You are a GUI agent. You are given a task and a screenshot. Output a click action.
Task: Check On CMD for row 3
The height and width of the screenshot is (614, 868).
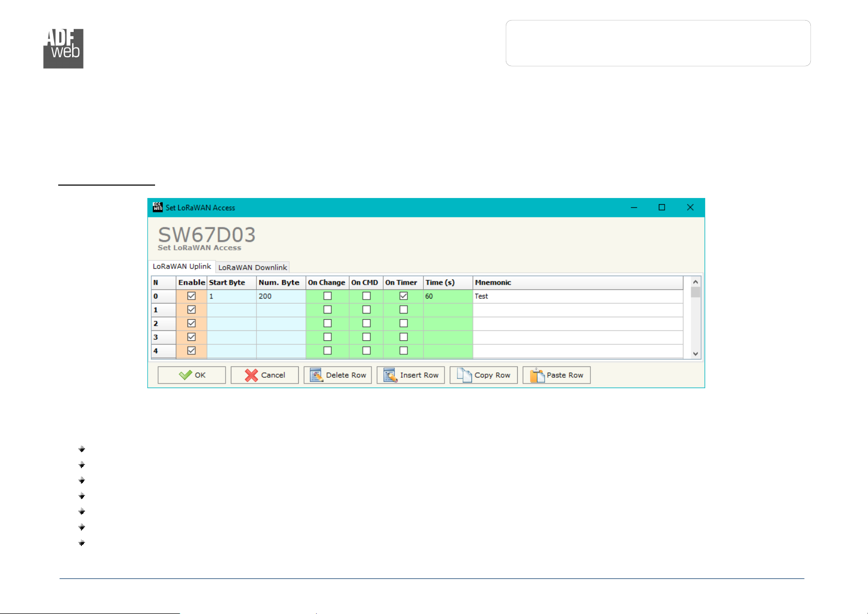coord(367,337)
